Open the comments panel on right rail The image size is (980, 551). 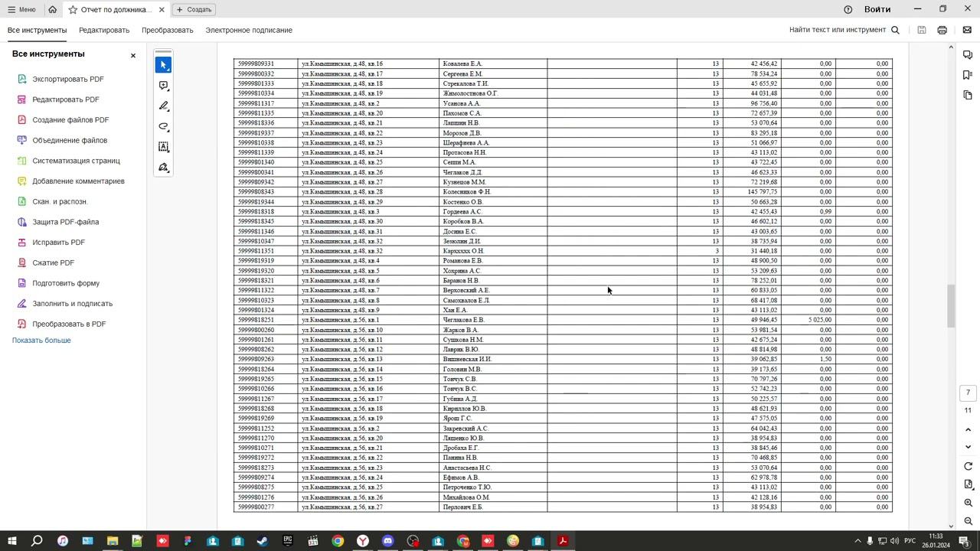point(968,55)
